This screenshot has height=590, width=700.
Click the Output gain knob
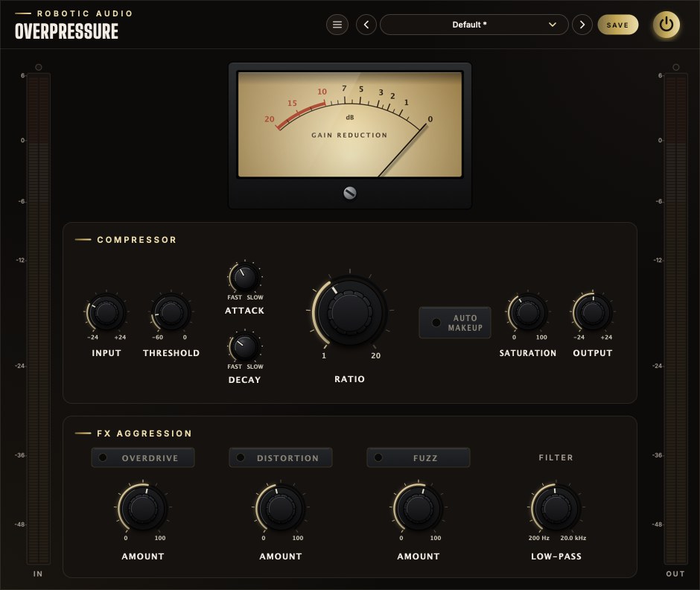(x=593, y=312)
